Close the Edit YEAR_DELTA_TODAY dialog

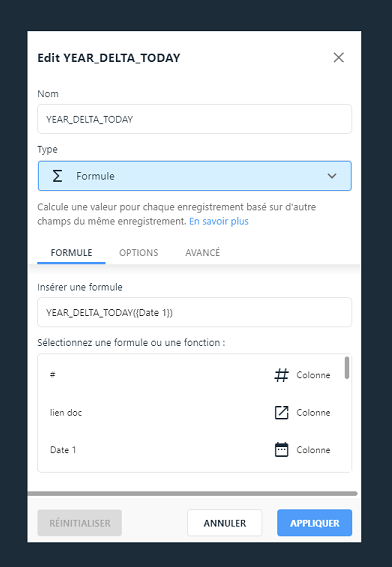(338, 57)
